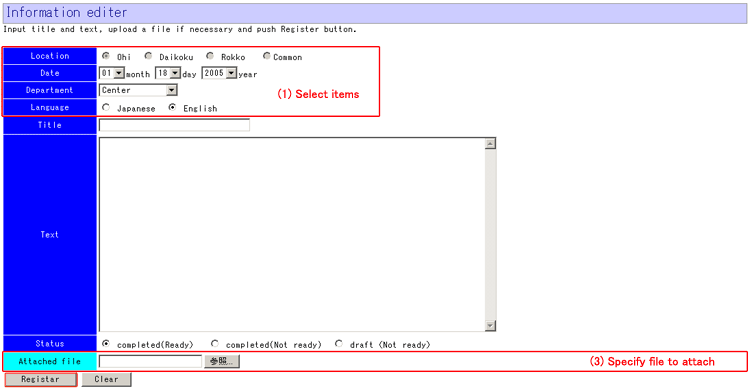Pick the Common location radio button

click(266, 56)
